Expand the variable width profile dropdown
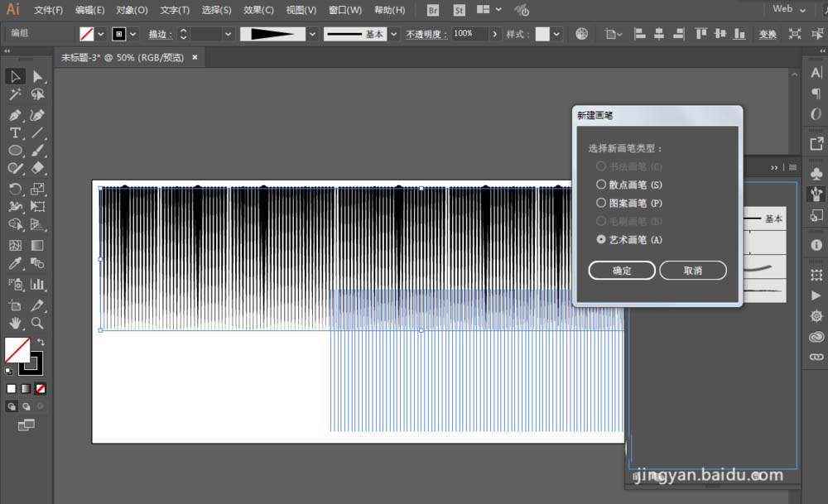This screenshot has width=828, height=504. pyautogui.click(x=311, y=34)
